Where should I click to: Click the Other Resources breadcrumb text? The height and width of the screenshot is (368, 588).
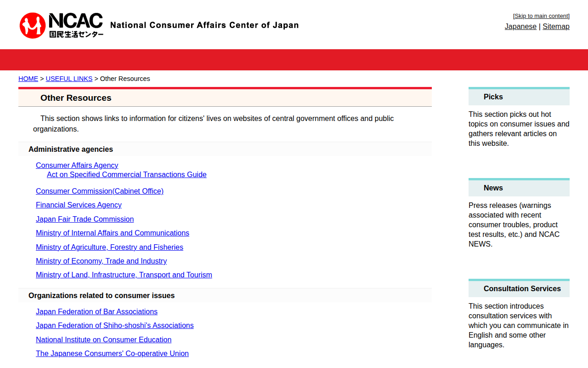click(125, 79)
